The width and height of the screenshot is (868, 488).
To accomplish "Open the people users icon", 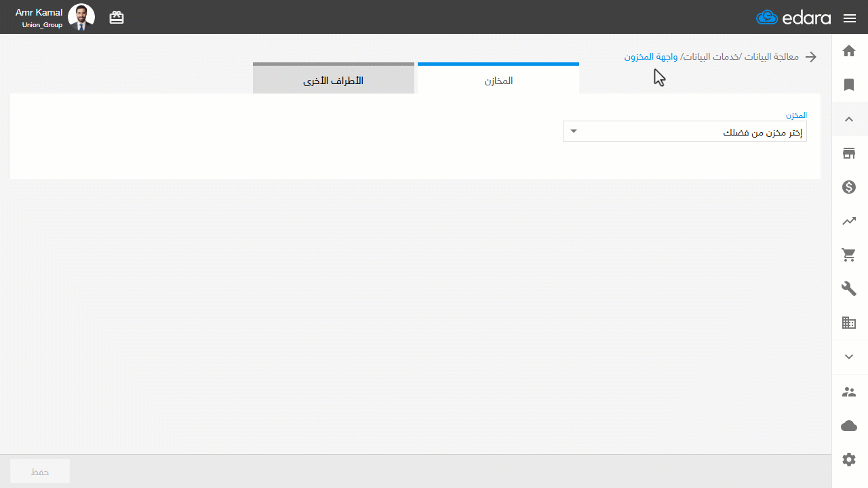I will coord(849,392).
